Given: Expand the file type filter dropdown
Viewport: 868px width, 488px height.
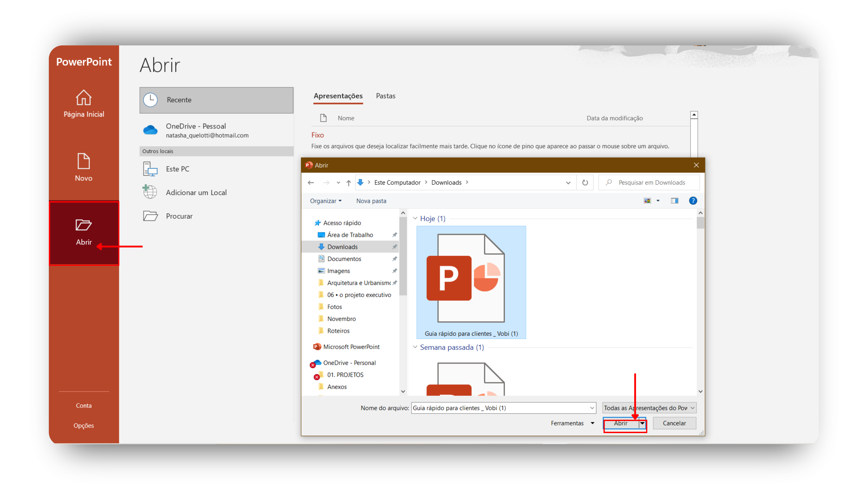Looking at the screenshot, I should pos(692,408).
